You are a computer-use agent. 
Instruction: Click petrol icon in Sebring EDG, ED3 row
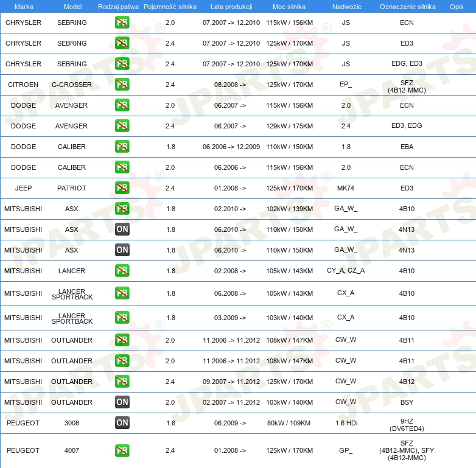(x=122, y=64)
